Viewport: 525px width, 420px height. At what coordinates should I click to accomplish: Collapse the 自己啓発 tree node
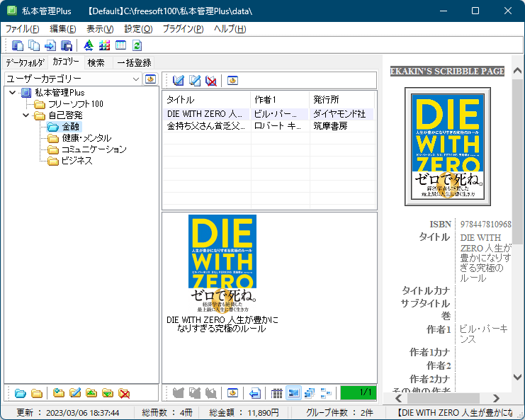pyautogui.click(x=26, y=115)
